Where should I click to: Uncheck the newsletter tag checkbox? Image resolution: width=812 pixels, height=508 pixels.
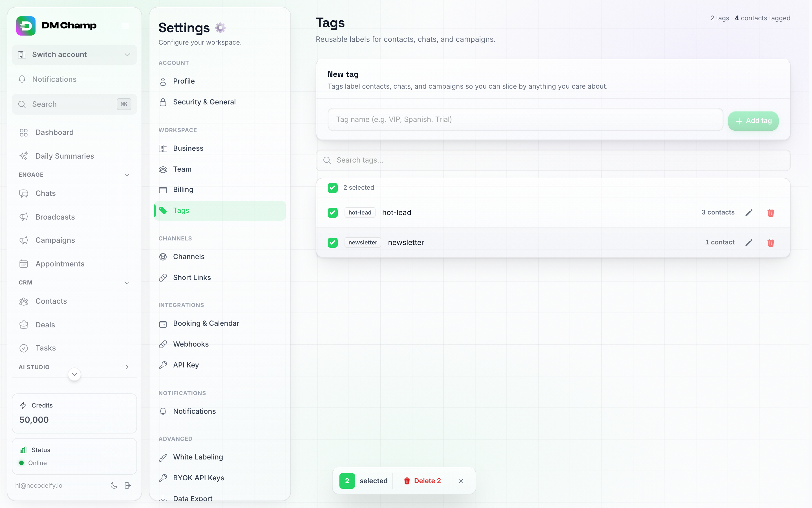click(332, 243)
